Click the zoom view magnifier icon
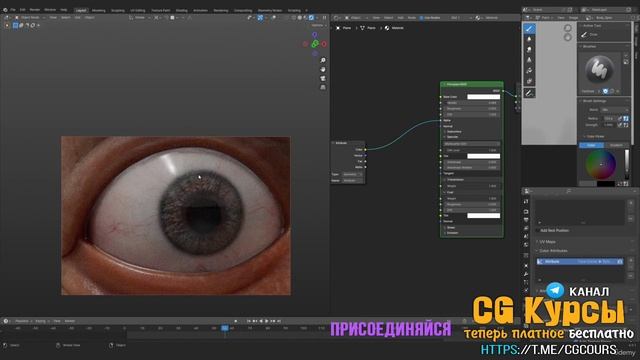This screenshot has height=360, width=640. (323, 60)
